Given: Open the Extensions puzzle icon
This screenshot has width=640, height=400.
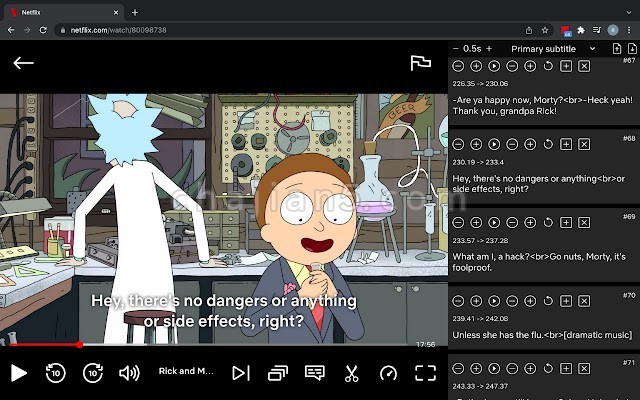Looking at the screenshot, I should pos(581,30).
